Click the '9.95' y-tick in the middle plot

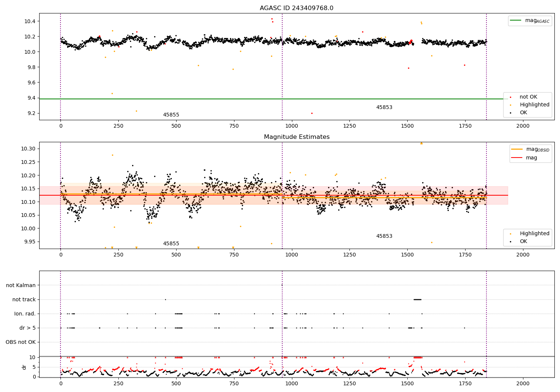pyautogui.click(x=30, y=242)
